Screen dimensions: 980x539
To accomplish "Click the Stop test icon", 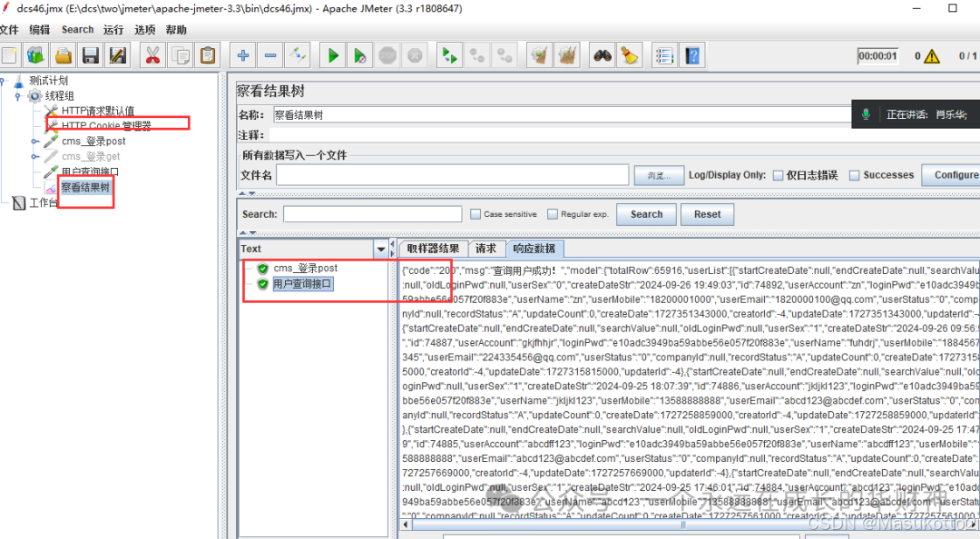I will [387, 55].
